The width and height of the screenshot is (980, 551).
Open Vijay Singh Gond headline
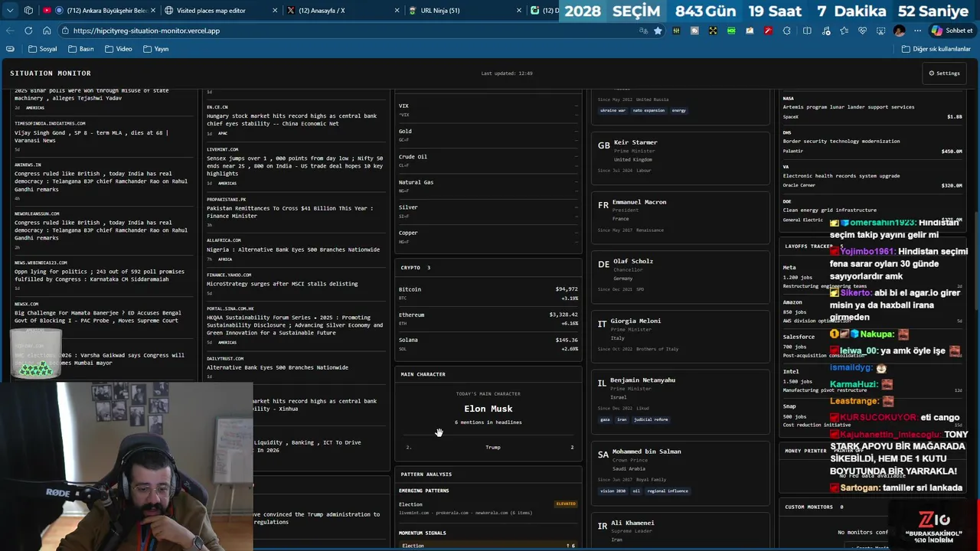[91, 136]
